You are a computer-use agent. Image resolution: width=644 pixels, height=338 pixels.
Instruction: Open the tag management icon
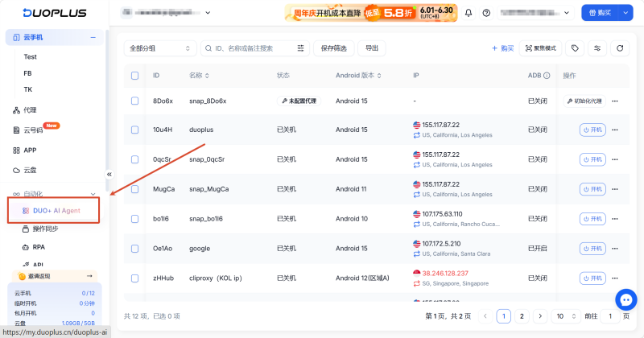575,48
